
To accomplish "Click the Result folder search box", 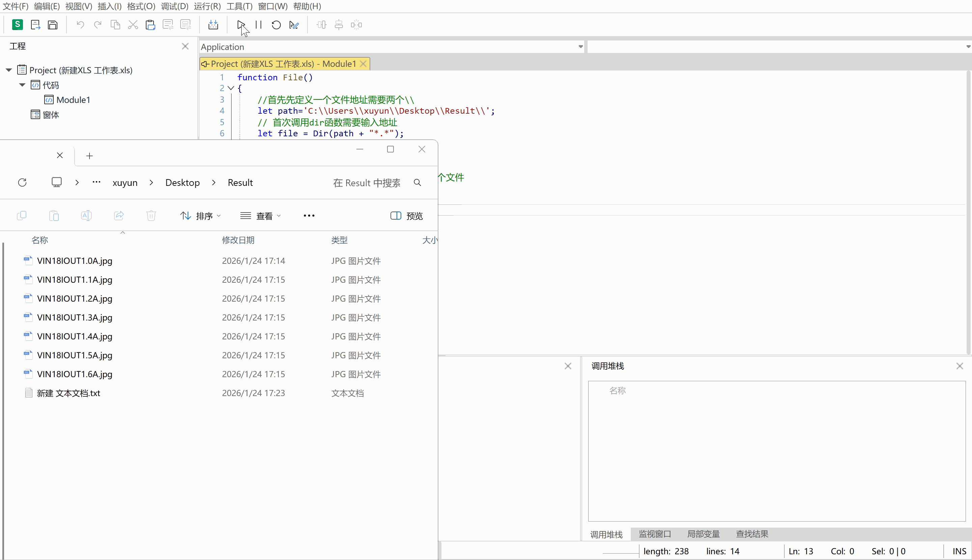I will coord(366,183).
